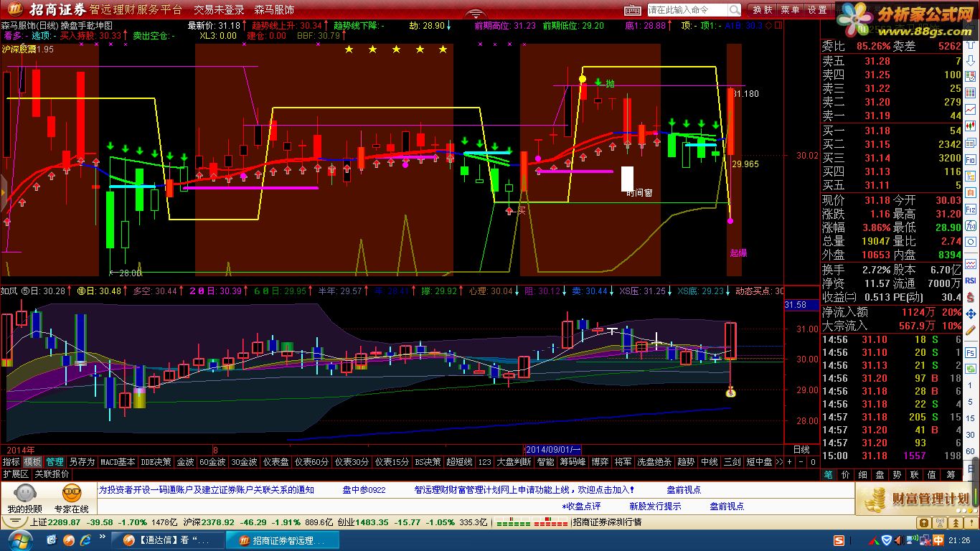Screen dimensions: 980x551
Task: Open the account linkage notice link
Action: pyautogui.click(x=206, y=490)
